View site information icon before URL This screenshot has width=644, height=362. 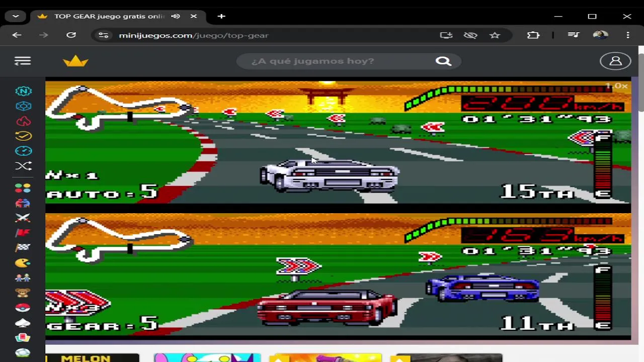point(103,35)
